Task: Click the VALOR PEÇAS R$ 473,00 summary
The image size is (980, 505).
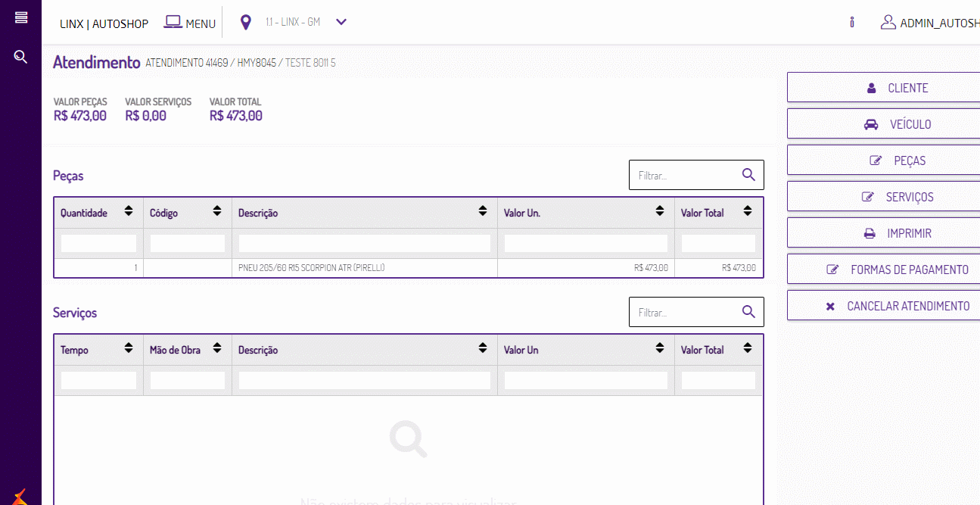Action: coord(80,109)
